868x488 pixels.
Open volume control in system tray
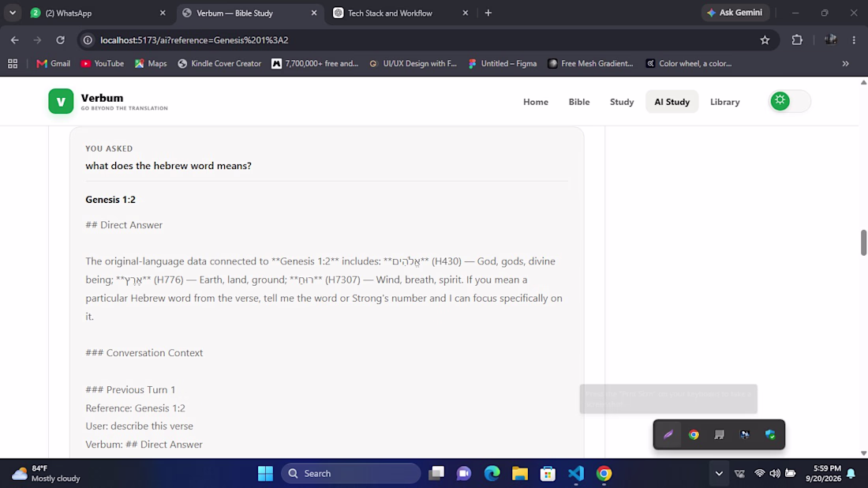(x=774, y=474)
